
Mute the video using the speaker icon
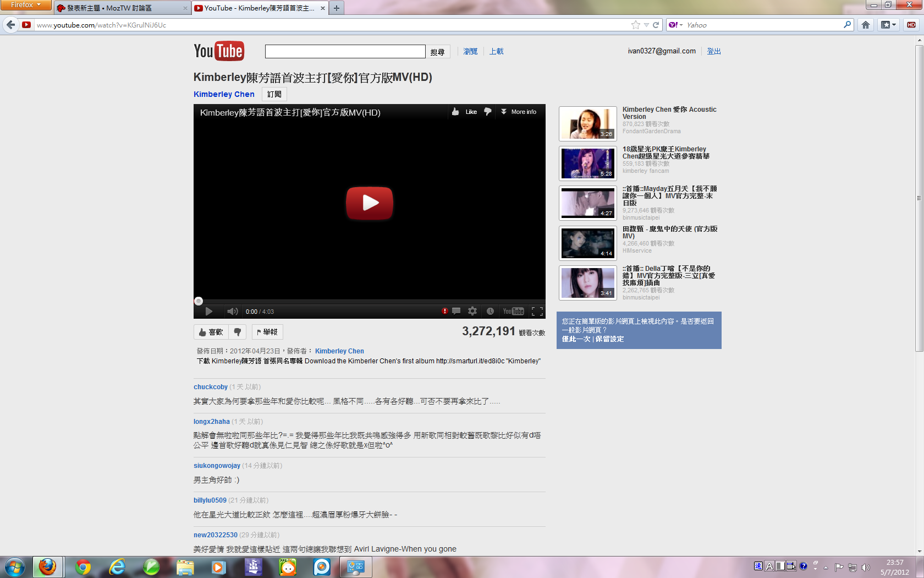pos(233,312)
